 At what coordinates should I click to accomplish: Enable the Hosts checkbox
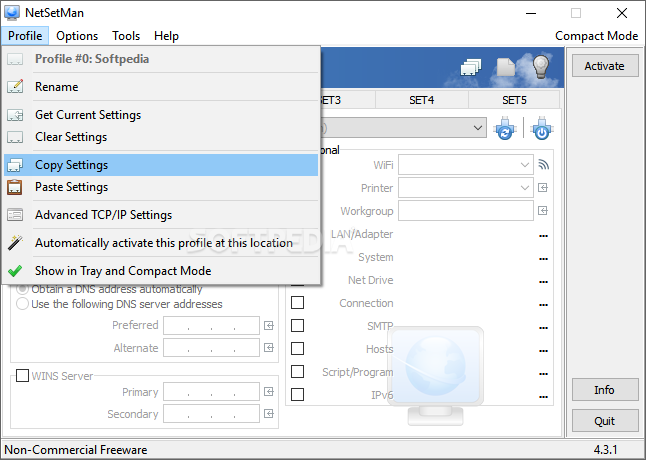coord(297,349)
